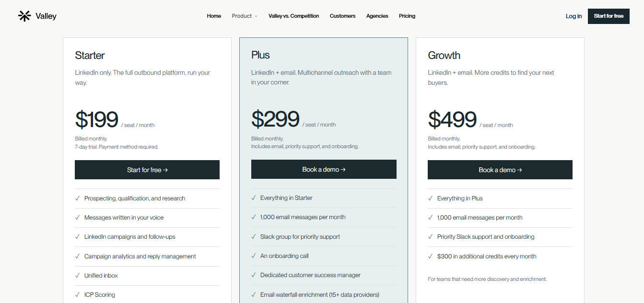Click '$300 in additional credits every month' text
This screenshot has height=303, width=644.
point(487,256)
